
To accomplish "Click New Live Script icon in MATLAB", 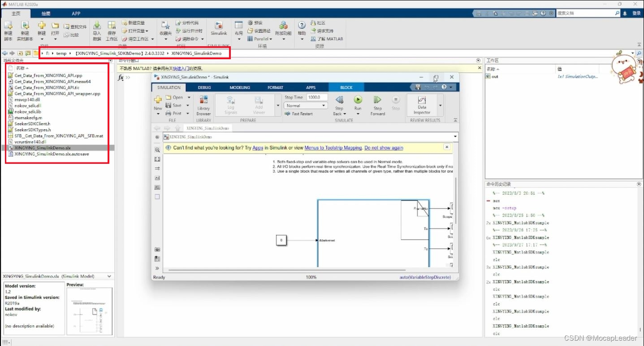I will (25, 26).
